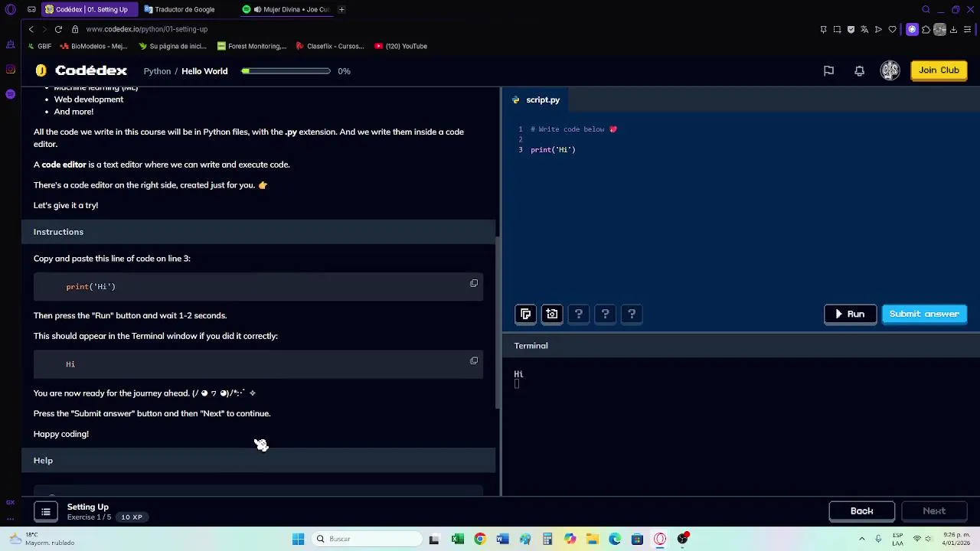Open Word from the taskbar
Image resolution: width=980 pixels, height=551 pixels.
pos(502,539)
